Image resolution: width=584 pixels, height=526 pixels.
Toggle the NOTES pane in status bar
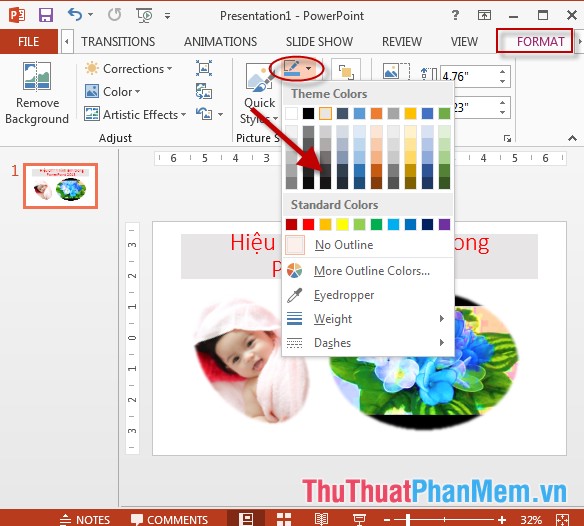click(85, 520)
